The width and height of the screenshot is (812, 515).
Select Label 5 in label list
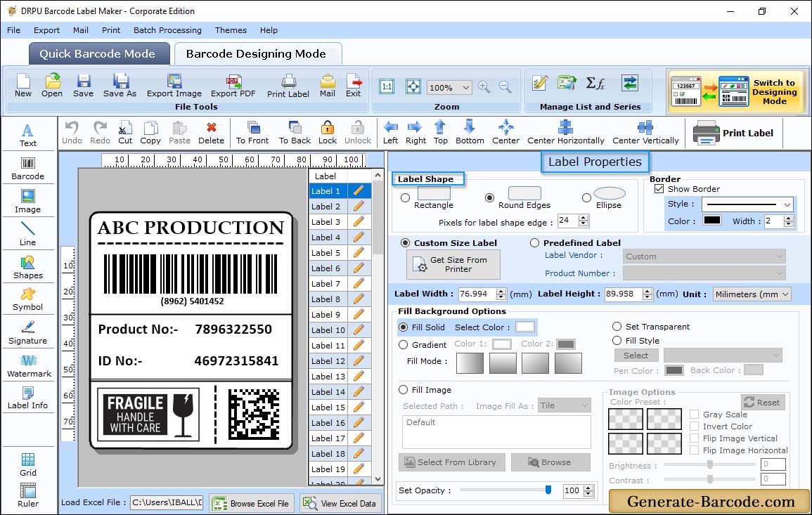(x=329, y=253)
